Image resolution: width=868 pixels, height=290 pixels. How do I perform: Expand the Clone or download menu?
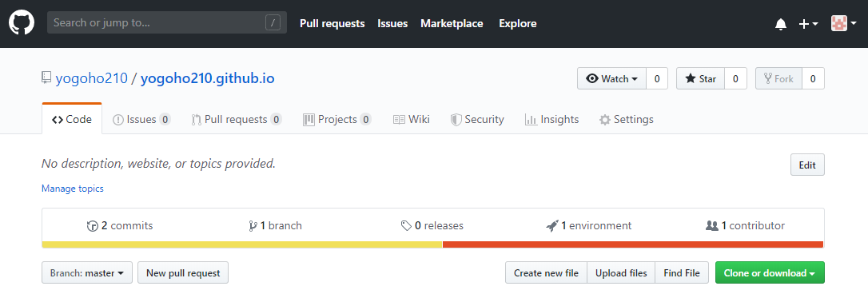pyautogui.click(x=770, y=273)
